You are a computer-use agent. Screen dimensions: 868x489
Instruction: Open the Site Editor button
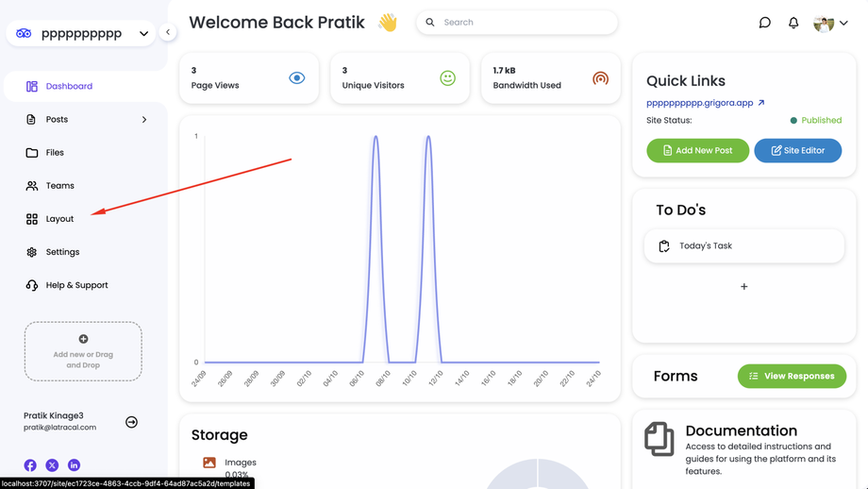[x=797, y=151]
